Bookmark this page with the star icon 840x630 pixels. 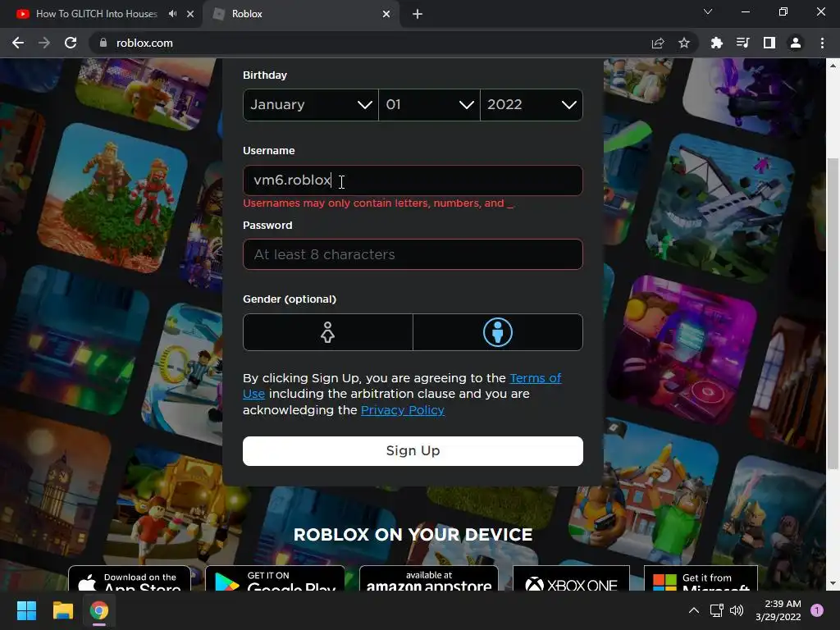coord(684,43)
